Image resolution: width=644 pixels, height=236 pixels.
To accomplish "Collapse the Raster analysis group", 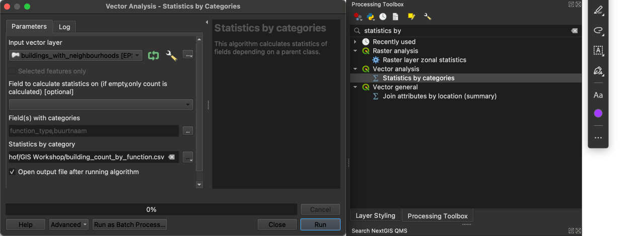I will (x=355, y=51).
